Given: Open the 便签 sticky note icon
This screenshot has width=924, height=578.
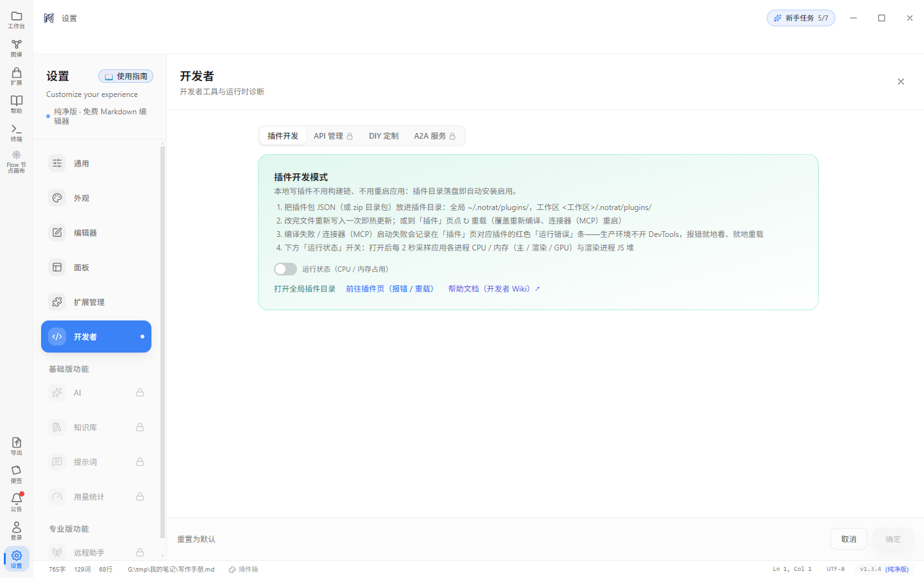Looking at the screenshot, I should (x=17, y=475).
